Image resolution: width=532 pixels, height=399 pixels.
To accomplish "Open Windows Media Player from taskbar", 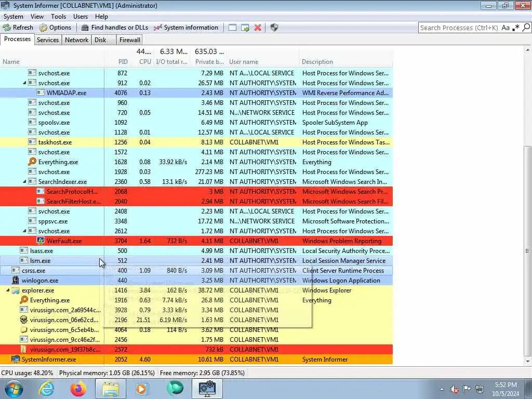I will pyautogui.click(x=142, y=389).
